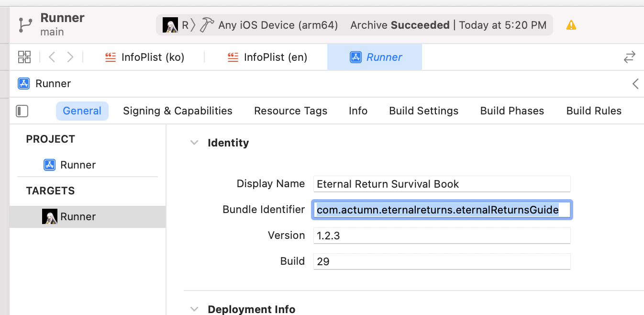Collapse the Identity section
This screenshot has width=644, height=315.
coord(194,143)
